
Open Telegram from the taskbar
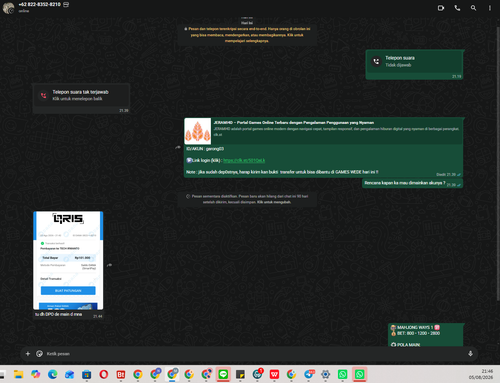pos(309,374)
